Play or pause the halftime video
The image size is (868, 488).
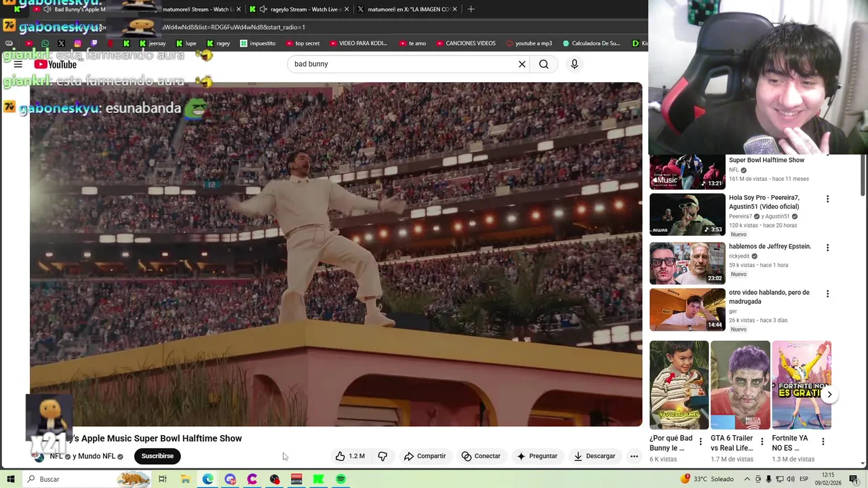click(x=336, y=254)
